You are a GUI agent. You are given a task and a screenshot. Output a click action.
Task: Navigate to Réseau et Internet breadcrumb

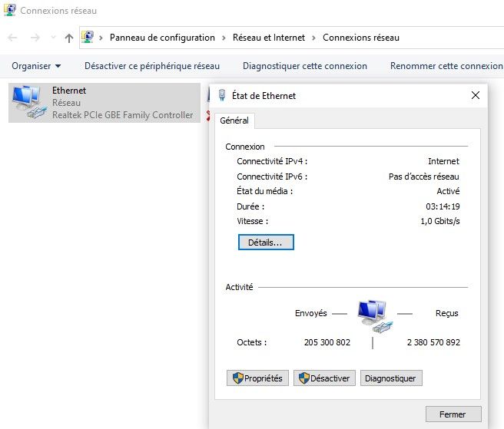(267, 38)
